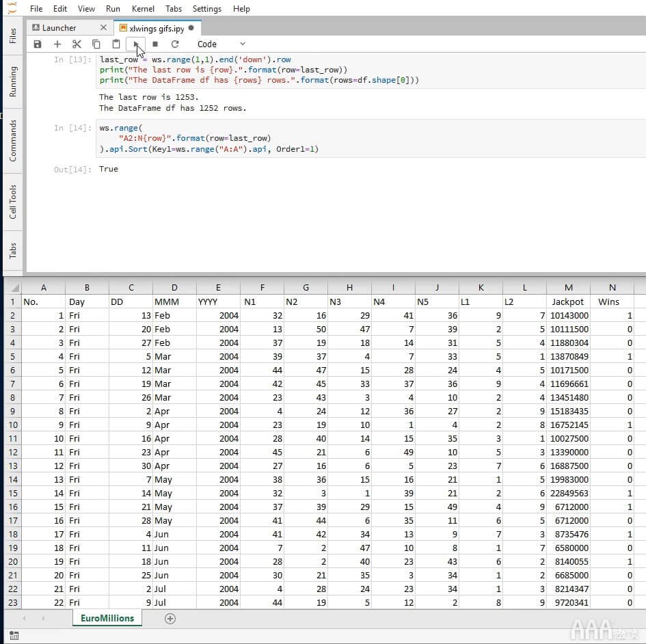Save the notebook with the disk icon

(x=38, y=44)
